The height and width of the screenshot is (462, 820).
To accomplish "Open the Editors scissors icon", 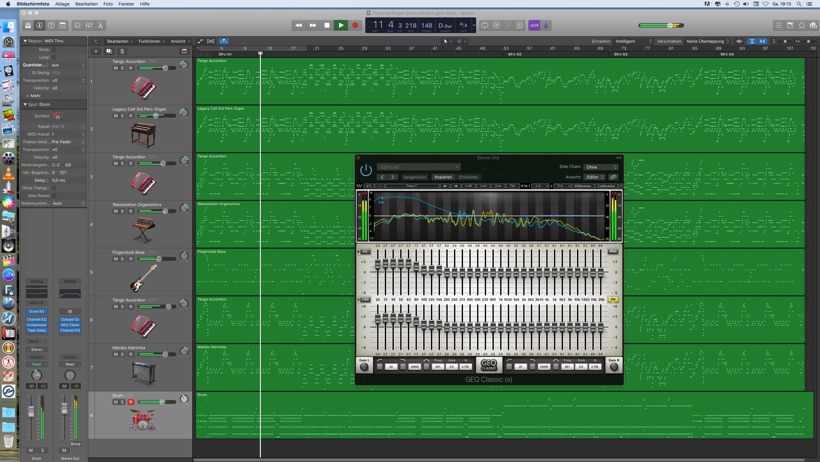I will coord(100,25).
